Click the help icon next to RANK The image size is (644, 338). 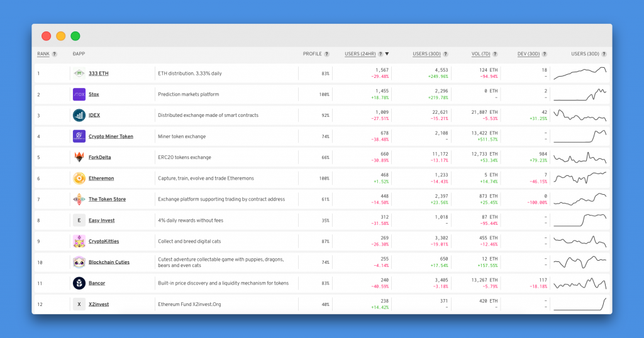(x=54, y=54)
